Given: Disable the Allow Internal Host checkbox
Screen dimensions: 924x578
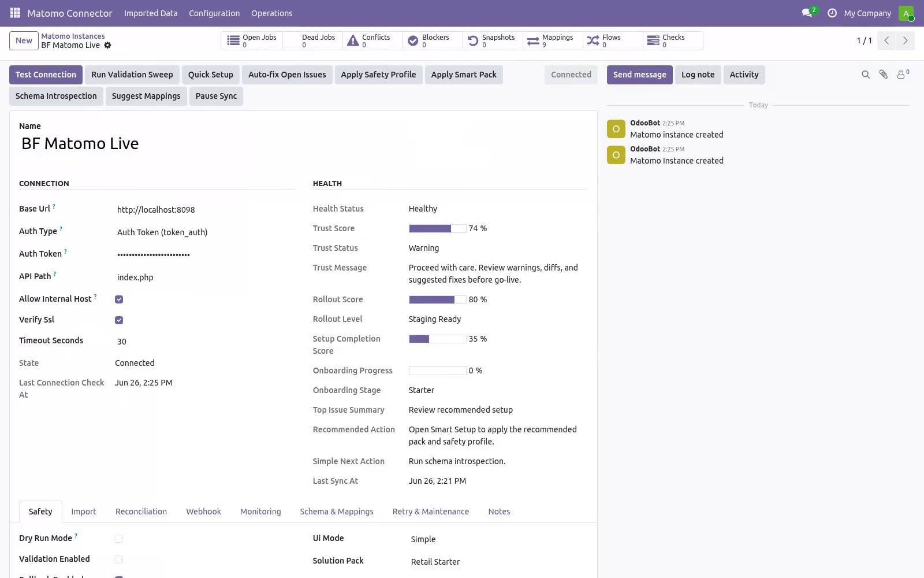Looking at the screenshot, I should pos(119,299).
